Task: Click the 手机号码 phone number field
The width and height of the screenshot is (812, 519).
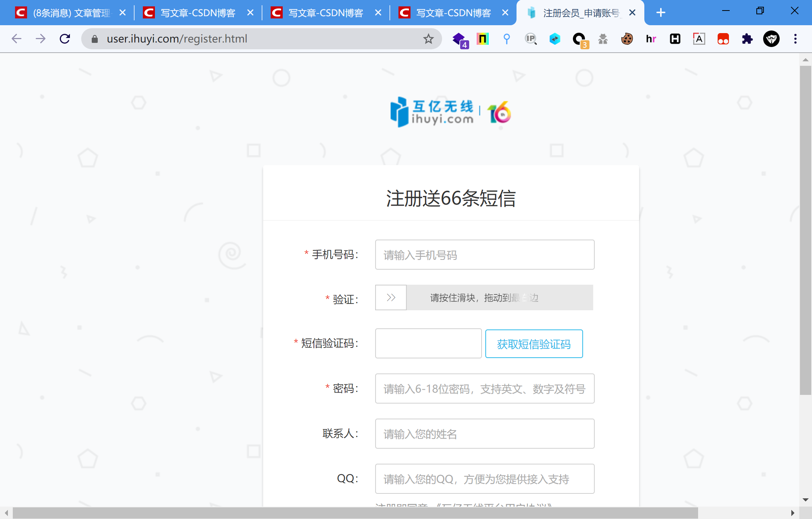Action: (485, 255)
